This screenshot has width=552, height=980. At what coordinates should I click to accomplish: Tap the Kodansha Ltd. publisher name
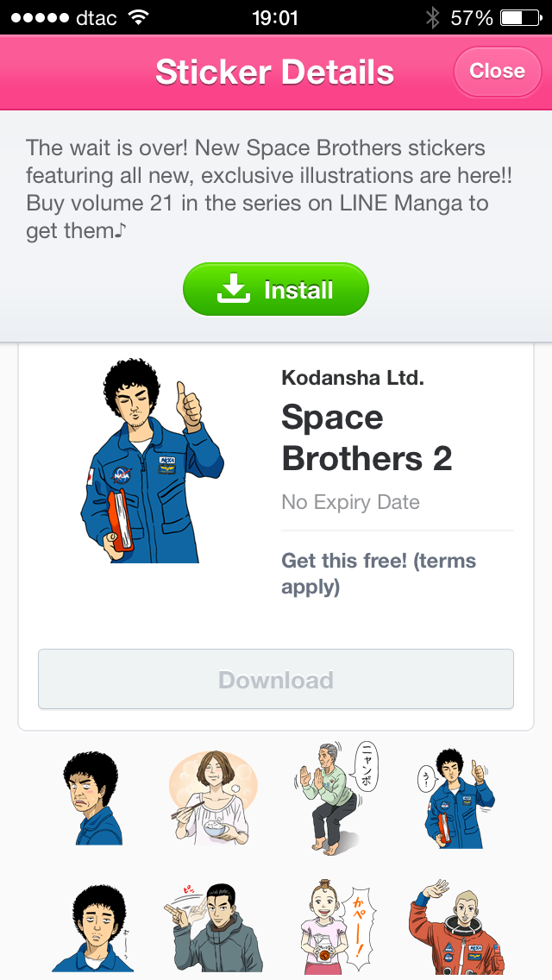point(352,377)
